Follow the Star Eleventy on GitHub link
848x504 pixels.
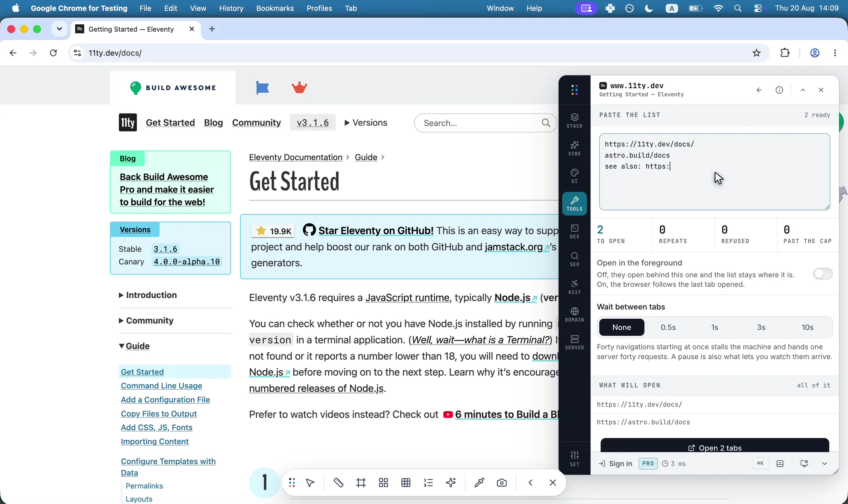[x=376, y=231]
